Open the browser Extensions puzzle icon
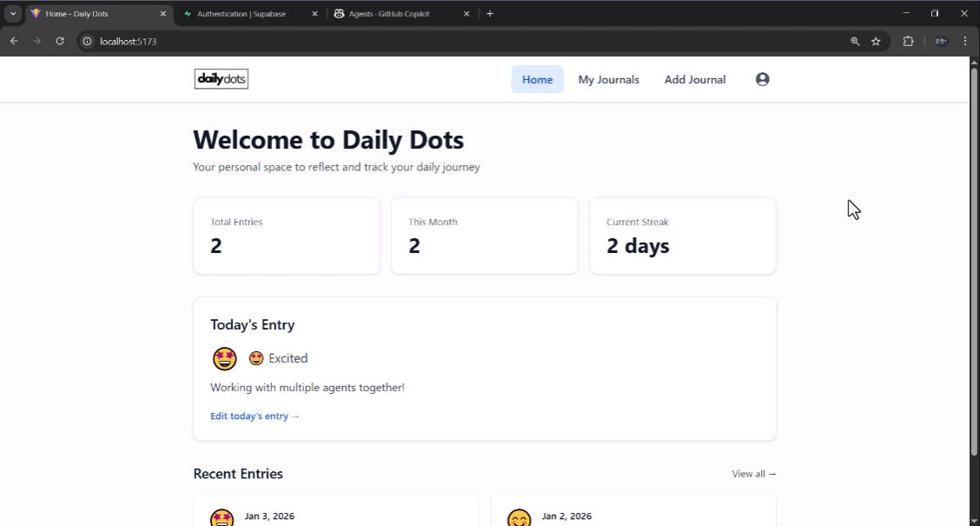980x526 pixels. coord(908,41)
